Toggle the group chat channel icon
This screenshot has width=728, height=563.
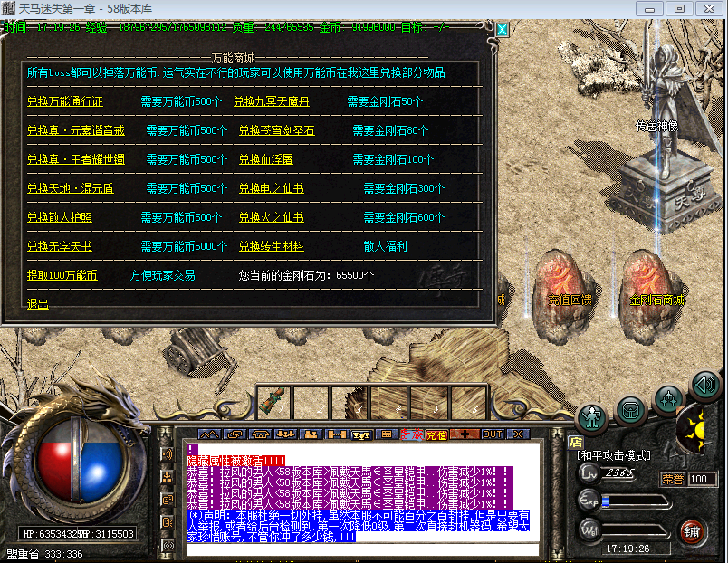point(168,477)
